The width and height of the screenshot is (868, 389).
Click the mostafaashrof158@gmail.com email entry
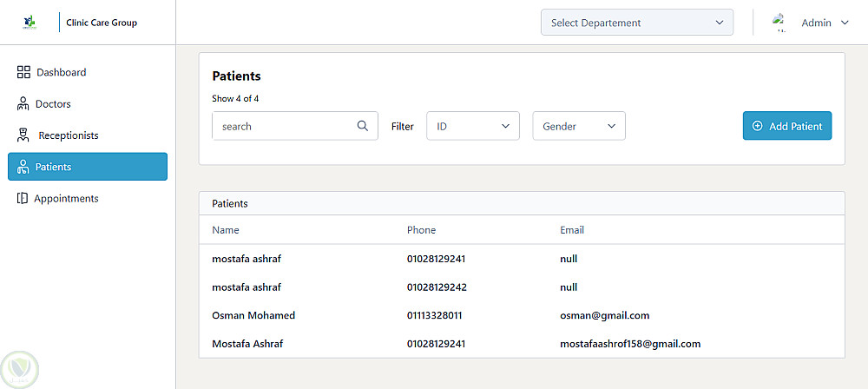coord(630,344)
